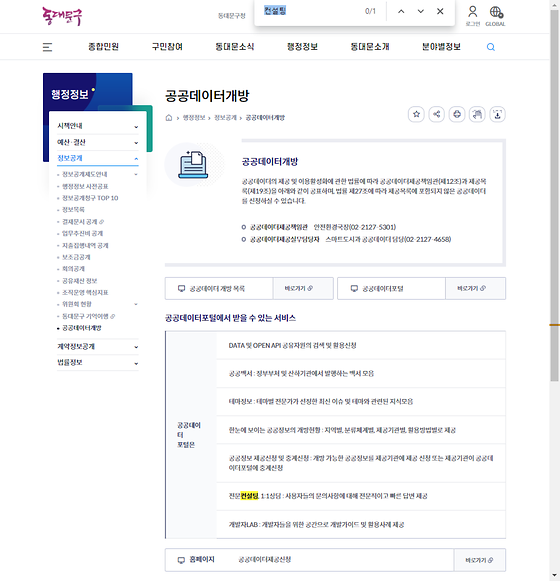This screenshot has height=581, width=560.
Task: Click the 'DATA 및 OPEN API' row text
Action: click(x=292, y=345)
